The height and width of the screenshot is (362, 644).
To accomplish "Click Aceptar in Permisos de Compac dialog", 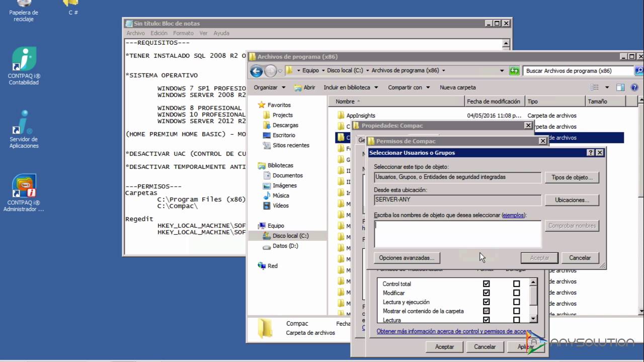I will pyautogui.click(x=444, y=347).
